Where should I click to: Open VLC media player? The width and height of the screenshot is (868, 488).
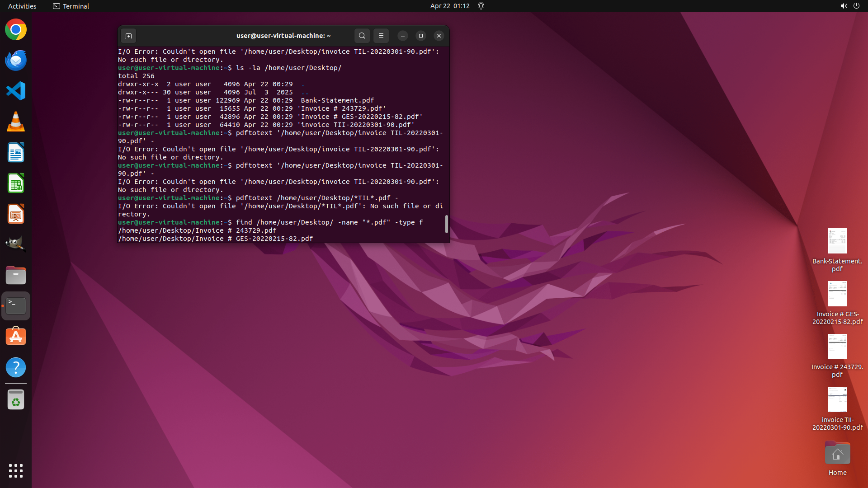coord(16,122)
